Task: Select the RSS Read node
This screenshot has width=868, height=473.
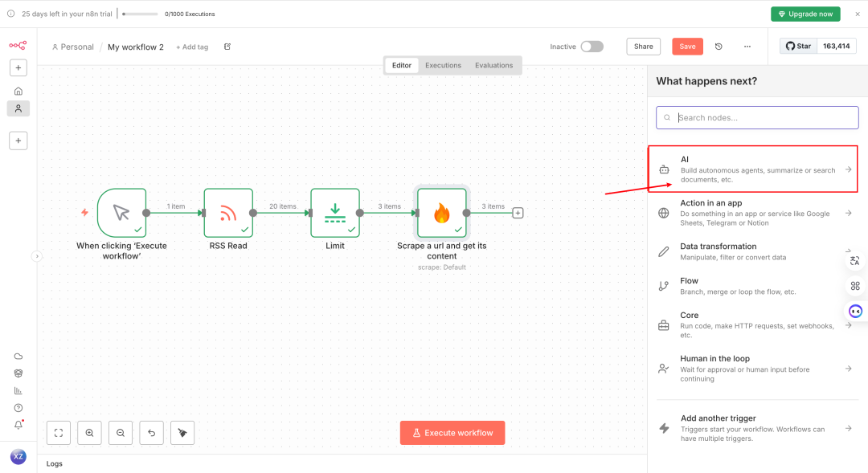Action: click(228, 213)
